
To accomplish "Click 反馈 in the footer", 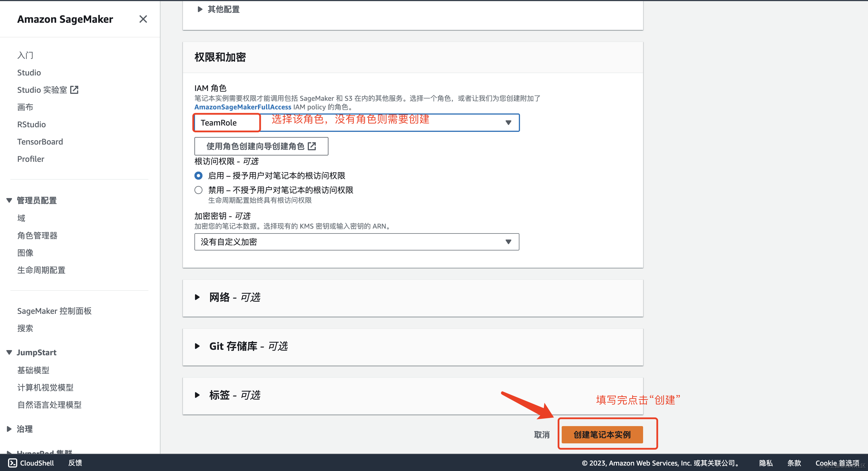I will [75, 463].
